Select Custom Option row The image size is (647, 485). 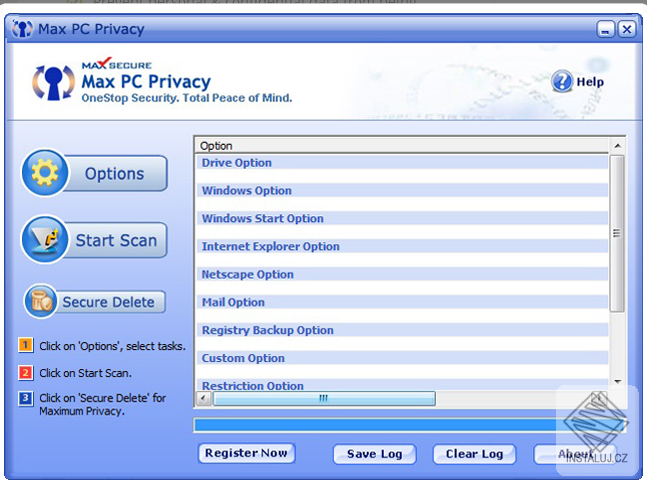(x=402, y=358)
